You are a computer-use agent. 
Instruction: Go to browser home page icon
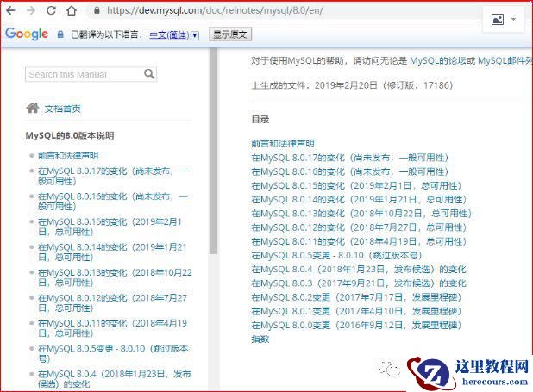72,10
